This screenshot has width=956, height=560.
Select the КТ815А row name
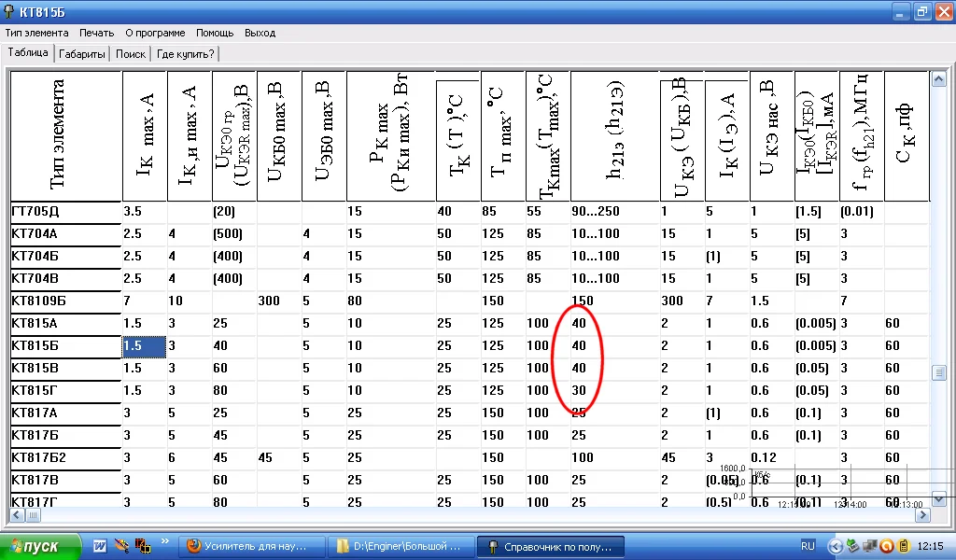point(66,324)
